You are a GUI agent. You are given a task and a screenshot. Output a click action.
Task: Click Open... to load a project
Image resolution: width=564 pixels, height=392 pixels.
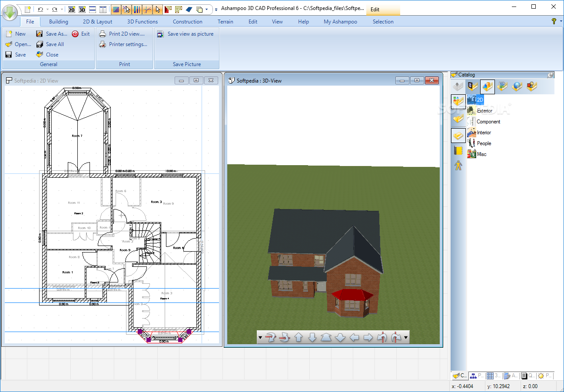pos(18,44)
